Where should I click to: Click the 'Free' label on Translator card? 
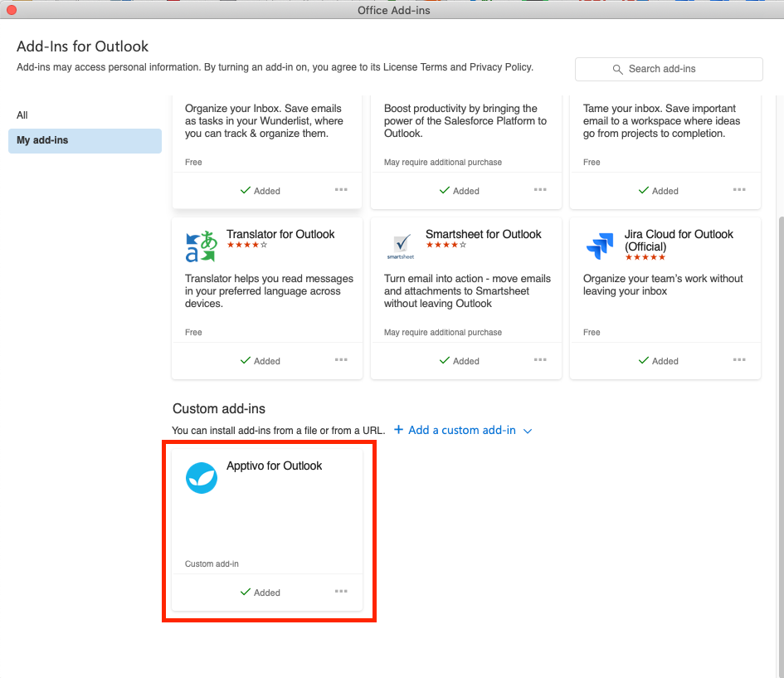tap(193, 332)
